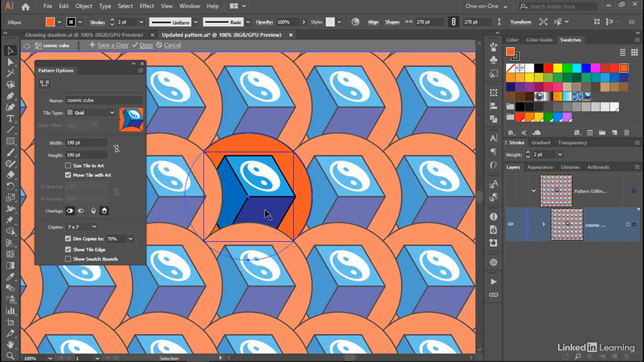Switch to the Color Guide panel tab

(x=539, y=40)
